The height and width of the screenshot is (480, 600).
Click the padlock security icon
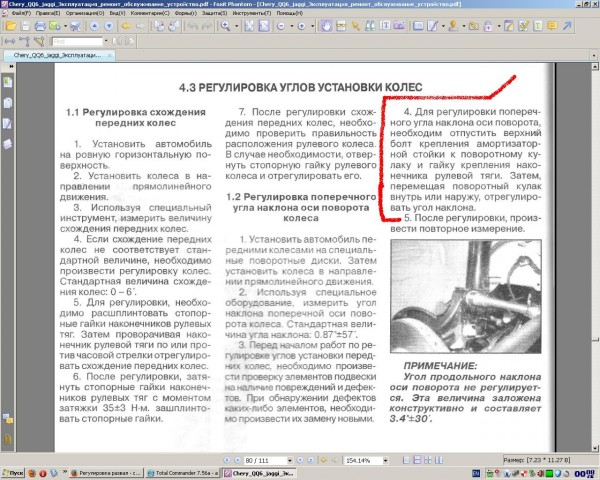coord(488,26)
